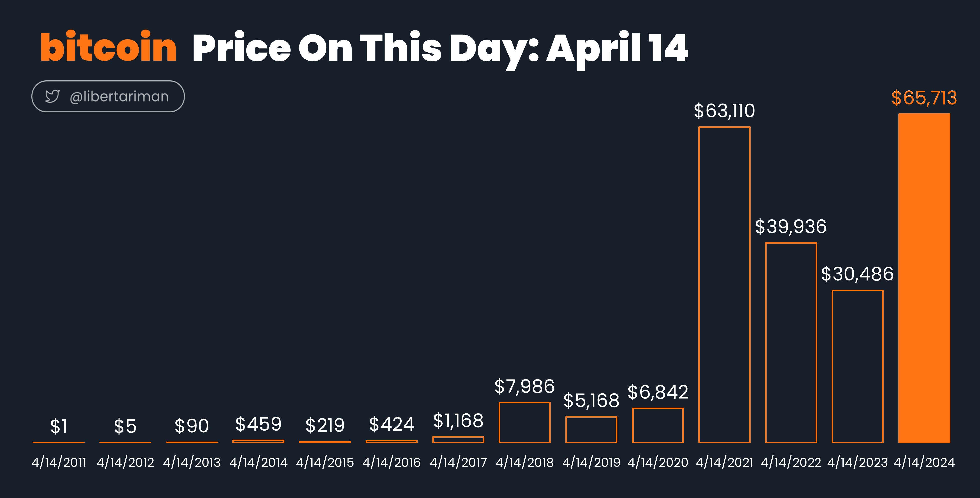Click the $30,486 value label
The width and height of the screenshot is (980, 498).
(857, 274)
